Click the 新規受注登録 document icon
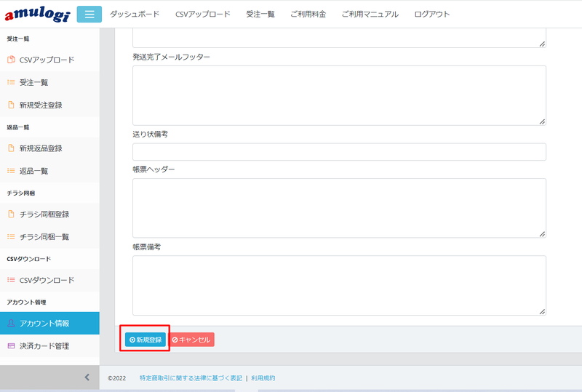Screen dimensions: 582x392 point(11,105)
